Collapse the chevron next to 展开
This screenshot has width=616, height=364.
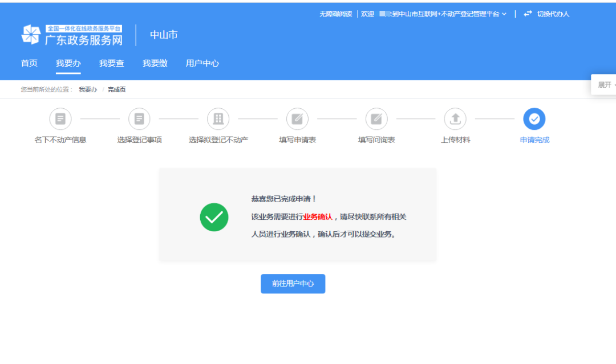(613, 84)
